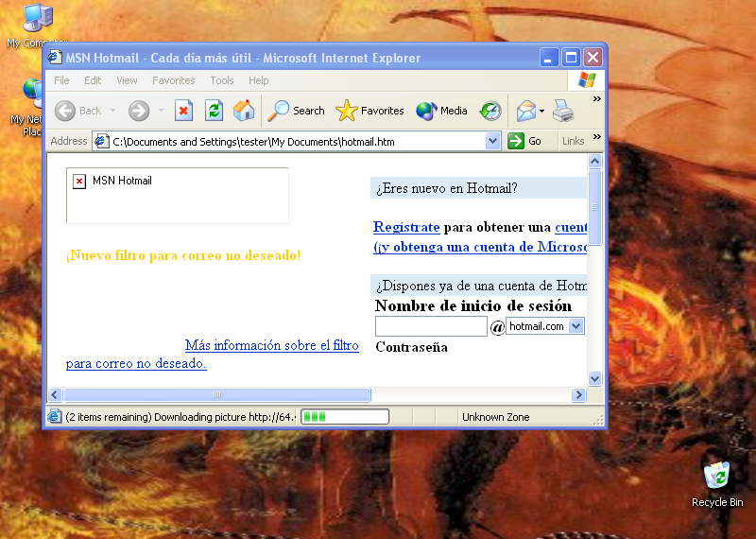Click the Back navigation button
The width and height of the screenshot is (756, 539).
coord(77,111)
